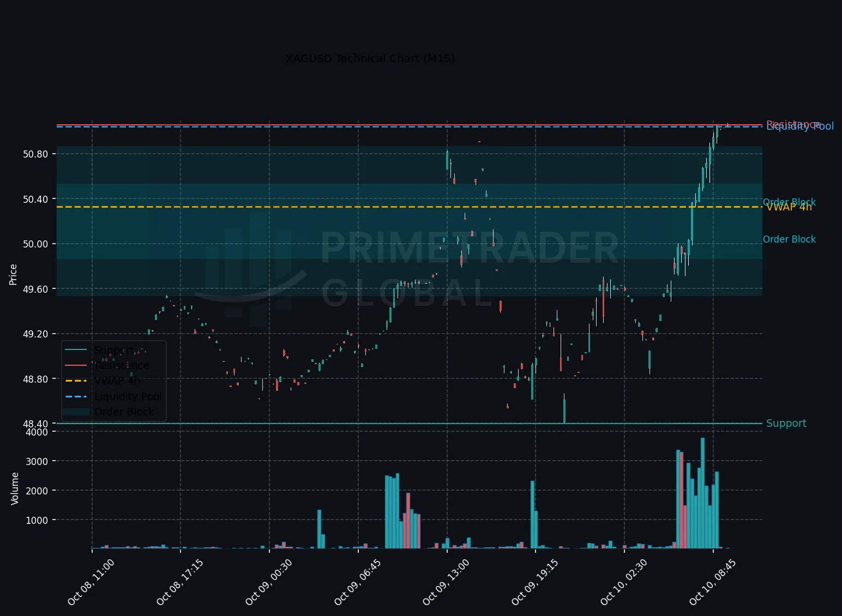Viewport: 842px width, 616px height.
Task: Click the vertical Price axis title
Action: point(13,274)
